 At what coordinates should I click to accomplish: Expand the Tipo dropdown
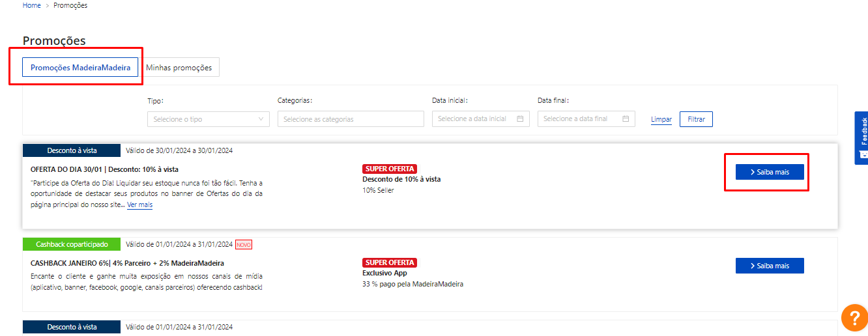pos(209,119)
